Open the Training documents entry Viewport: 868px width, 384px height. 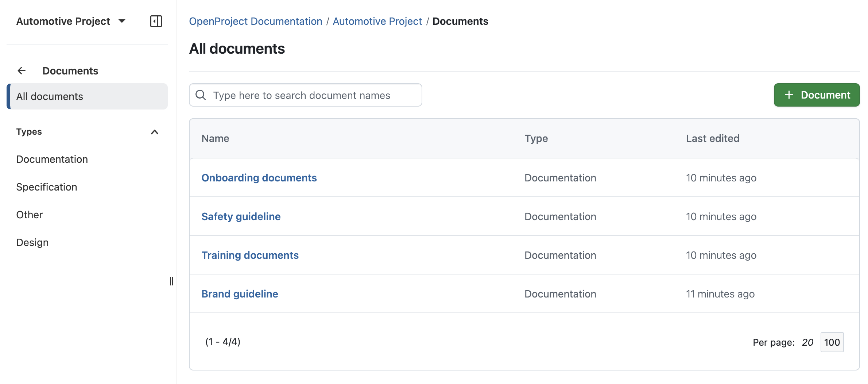point(250,255)
